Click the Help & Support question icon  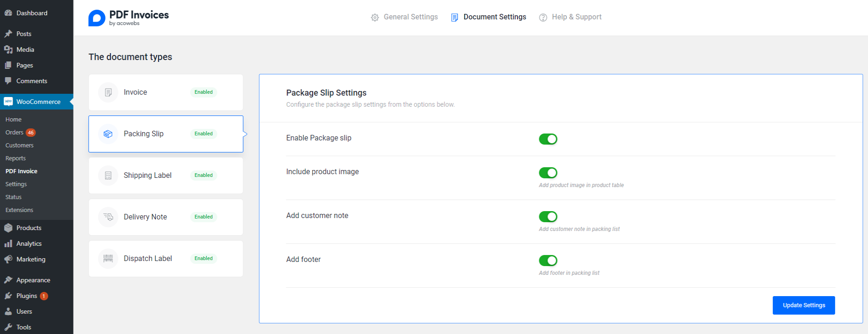coord(543,18)
